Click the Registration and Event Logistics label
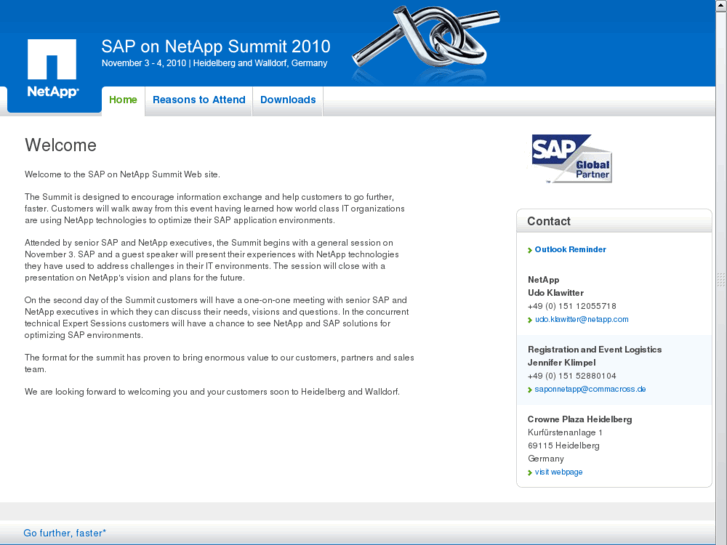The height and width of the screenshot is (545, 727). tap(594, 350)
